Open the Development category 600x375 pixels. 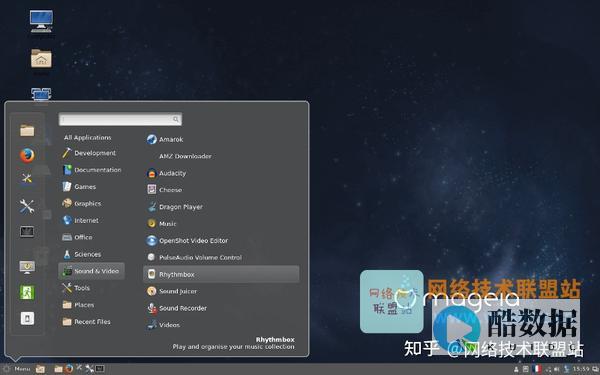[89, 153]
